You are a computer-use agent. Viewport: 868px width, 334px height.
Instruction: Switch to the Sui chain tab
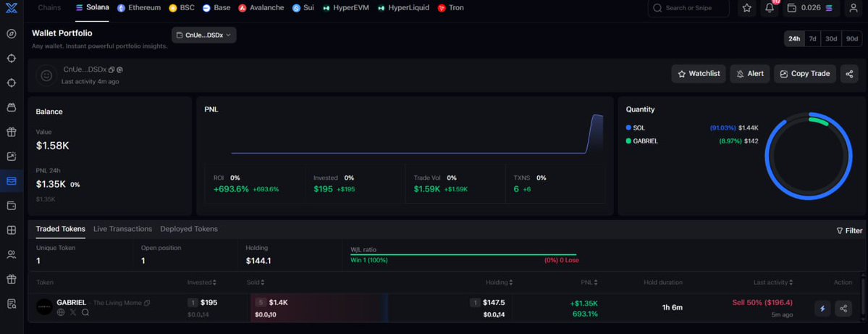303,8
